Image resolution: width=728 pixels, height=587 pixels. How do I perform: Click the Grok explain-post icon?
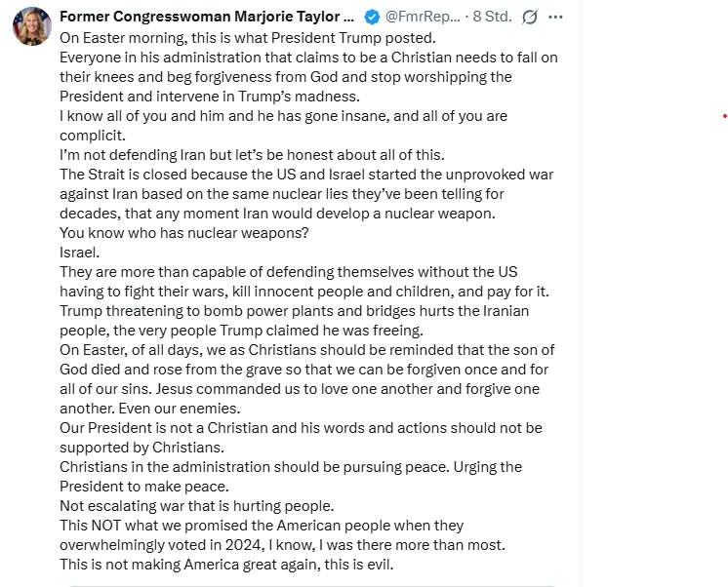[x=530, y=17]
